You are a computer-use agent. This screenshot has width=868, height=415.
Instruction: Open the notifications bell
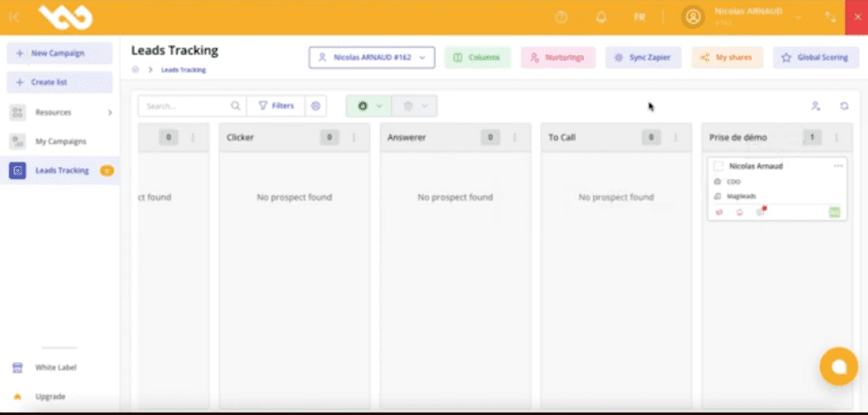(601, 17)
